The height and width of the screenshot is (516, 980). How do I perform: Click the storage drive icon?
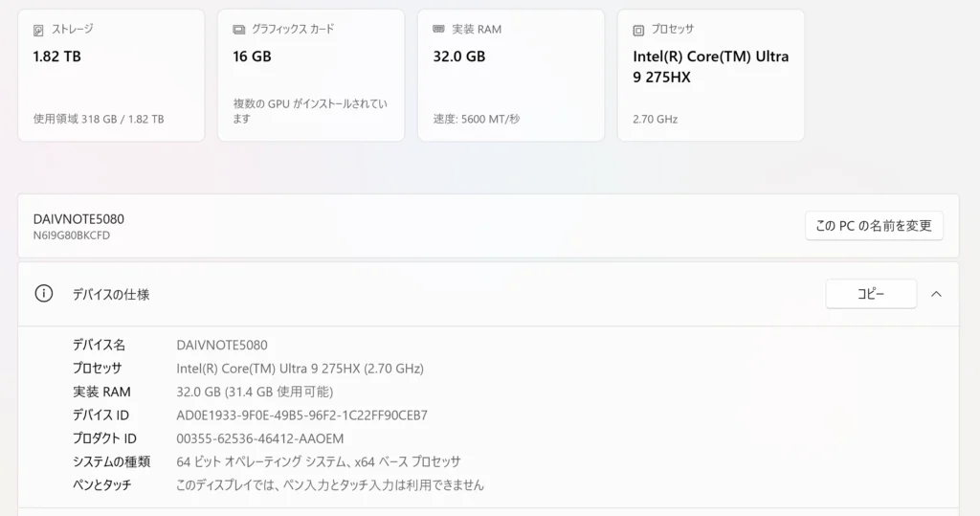38,30
